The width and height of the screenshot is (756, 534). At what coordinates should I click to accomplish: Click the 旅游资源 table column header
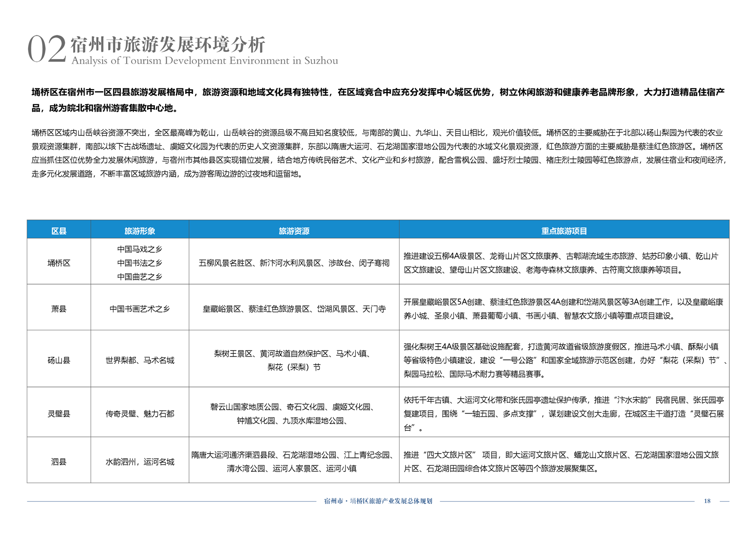click(x=294, y=231)
